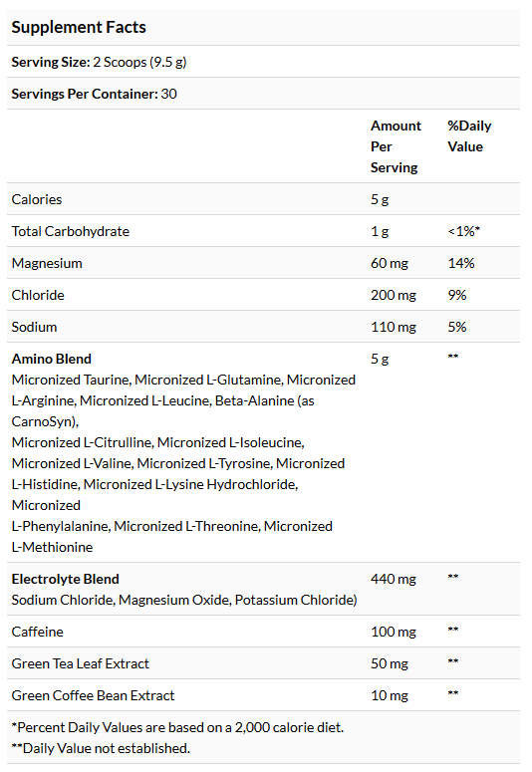Click the Caffeine row label
532x772 pixels.
pos(38,632)
